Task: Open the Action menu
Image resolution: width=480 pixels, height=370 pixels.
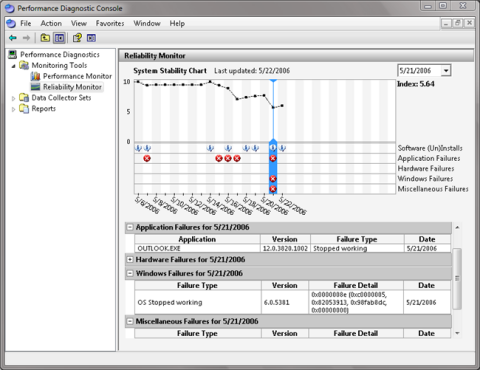Action: coord(51,23)
